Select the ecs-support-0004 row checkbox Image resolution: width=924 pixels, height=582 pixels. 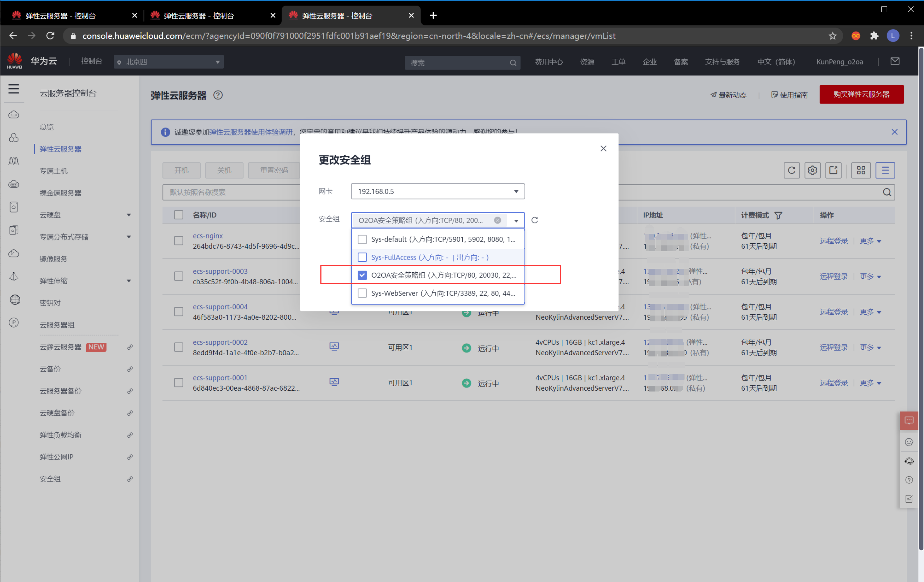pyautogui.click(x=178, y=312)
